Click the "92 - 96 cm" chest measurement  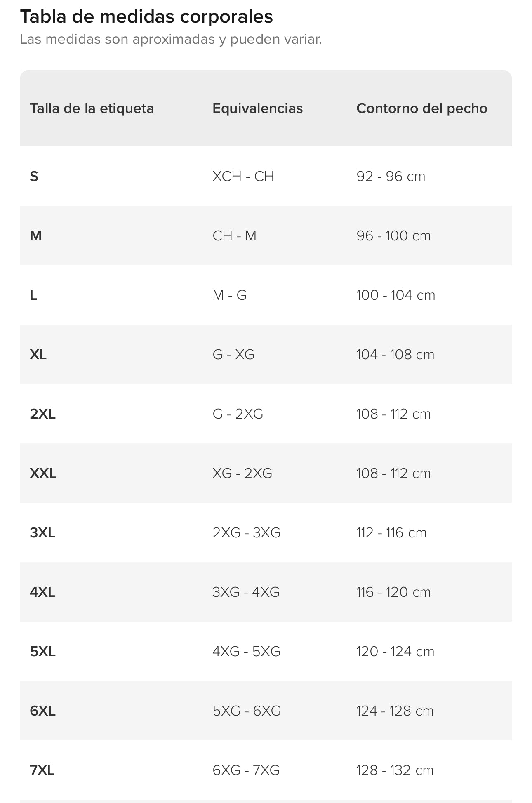tap(391, 177)
